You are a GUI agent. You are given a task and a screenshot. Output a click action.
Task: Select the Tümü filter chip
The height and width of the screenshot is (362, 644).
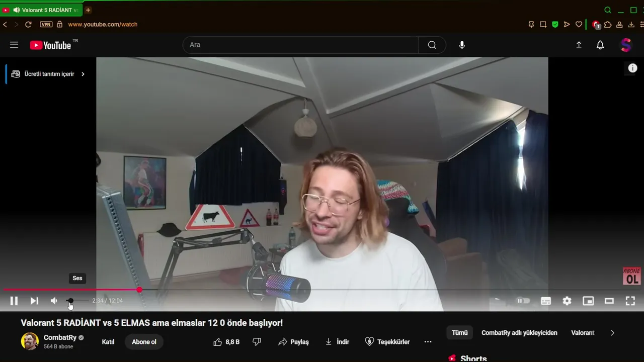[x=459, y=333]
